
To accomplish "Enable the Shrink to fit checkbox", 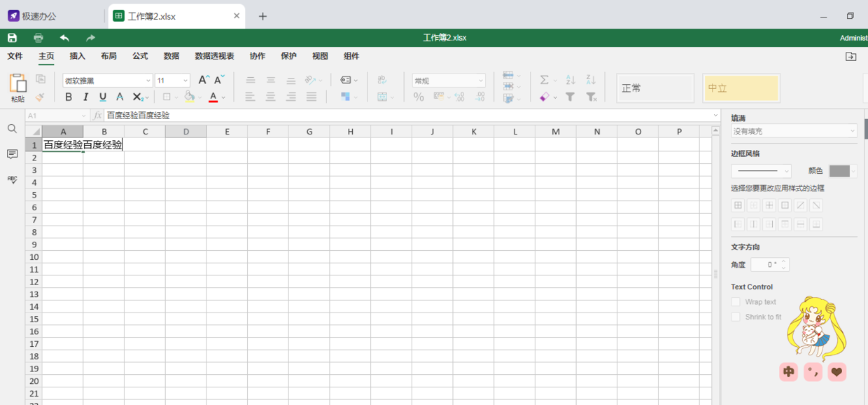I will click(736, 317).
